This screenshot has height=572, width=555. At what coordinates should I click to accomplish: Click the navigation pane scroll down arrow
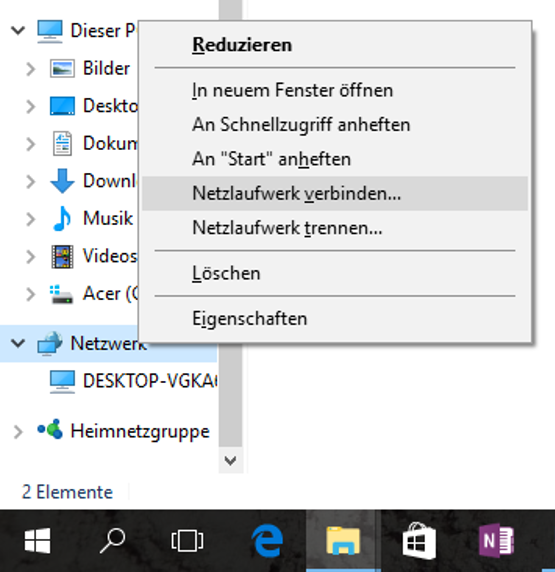pos(230,460)
